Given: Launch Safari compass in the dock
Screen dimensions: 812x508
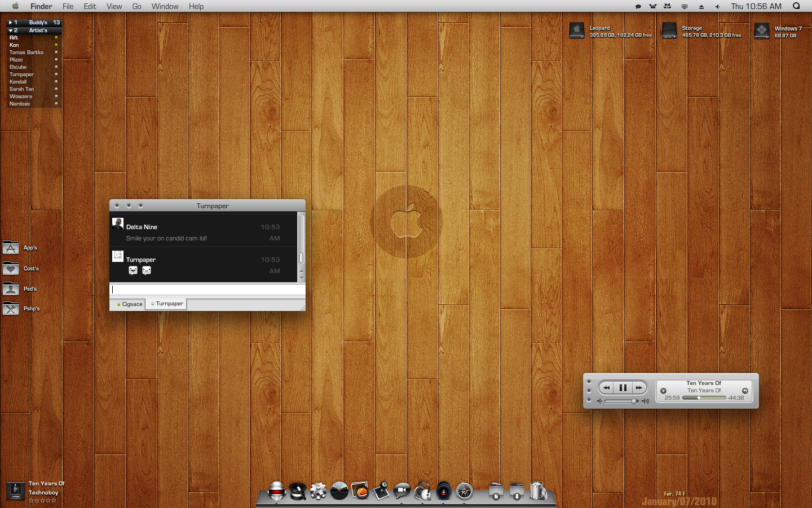Looking at the screenshot, I should [x=465, y=491].
